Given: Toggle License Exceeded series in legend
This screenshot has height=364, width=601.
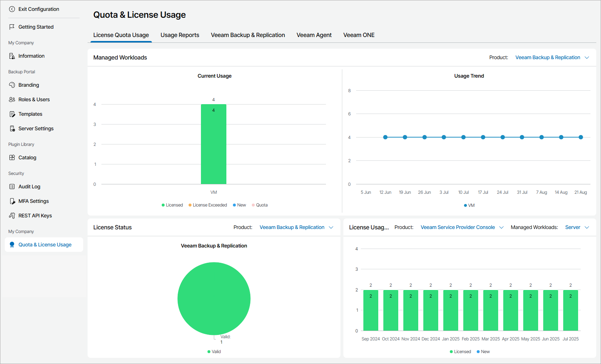Looking at the screenshot, I should (208, 205).
